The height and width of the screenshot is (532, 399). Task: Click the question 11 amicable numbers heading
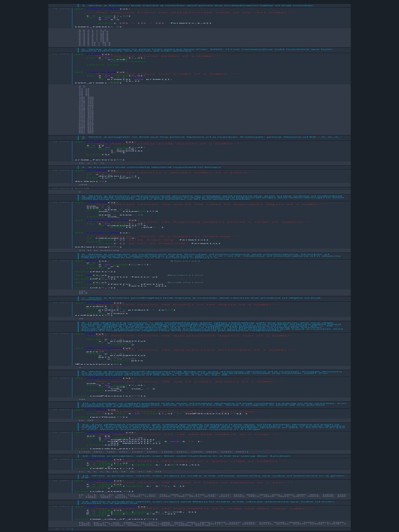[x=213, y=427]
